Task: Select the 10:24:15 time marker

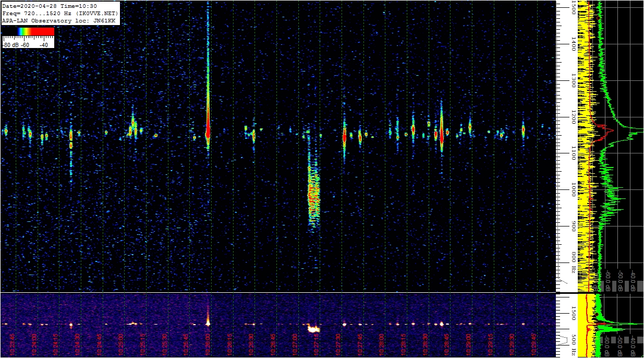Action: click(x=56, y=344)
